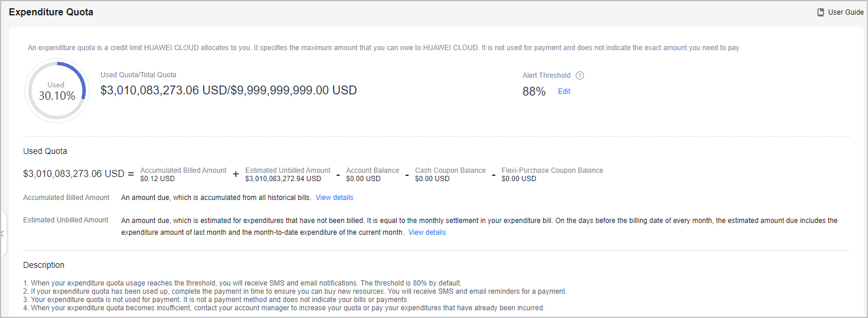Viewport: 868px width, 318px height.
Task: Click the Used Quota section heading
Action: coord(45,151)
